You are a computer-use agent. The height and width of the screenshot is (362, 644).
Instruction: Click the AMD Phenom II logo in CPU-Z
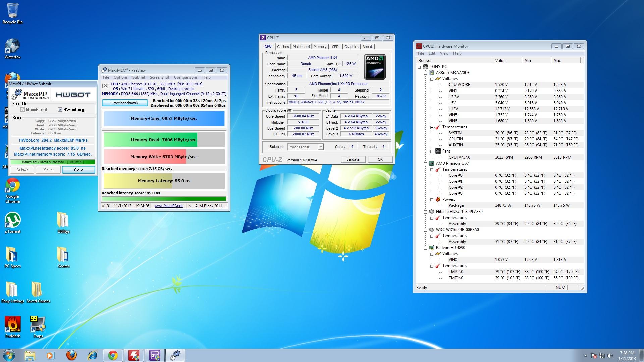pyautogui.click(x=375, y=67)
